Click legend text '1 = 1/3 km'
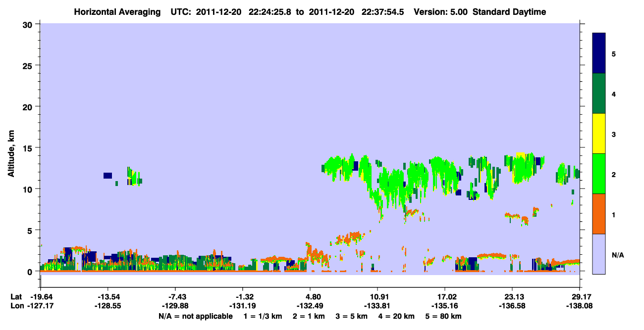 (262, 316)
